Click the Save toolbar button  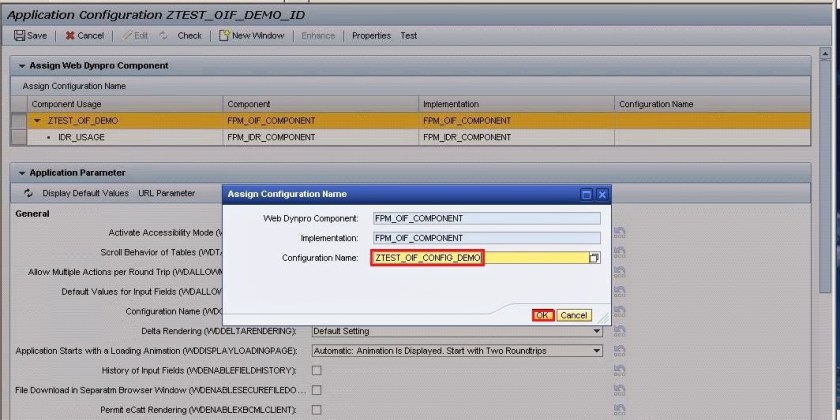(x=31, y=36)
